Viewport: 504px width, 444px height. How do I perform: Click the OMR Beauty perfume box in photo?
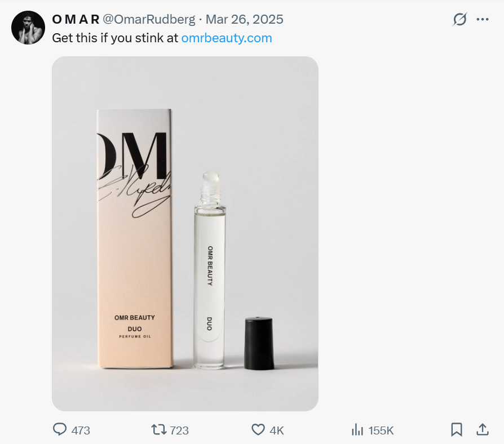coord(135,237)
